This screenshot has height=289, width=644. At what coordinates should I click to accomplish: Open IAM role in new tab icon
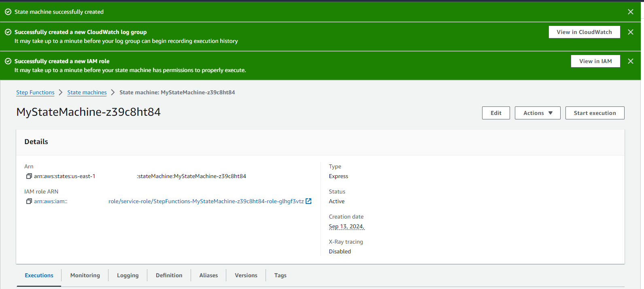tap(308, 201)
